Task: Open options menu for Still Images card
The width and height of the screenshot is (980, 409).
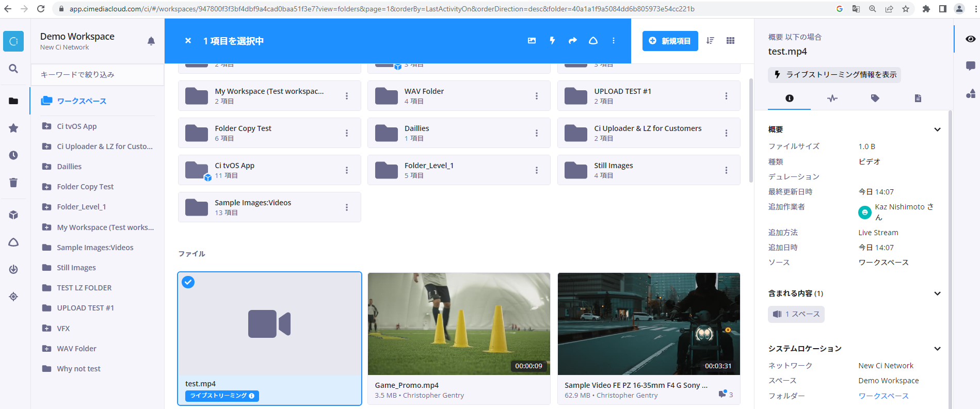Action: [726, 170]
